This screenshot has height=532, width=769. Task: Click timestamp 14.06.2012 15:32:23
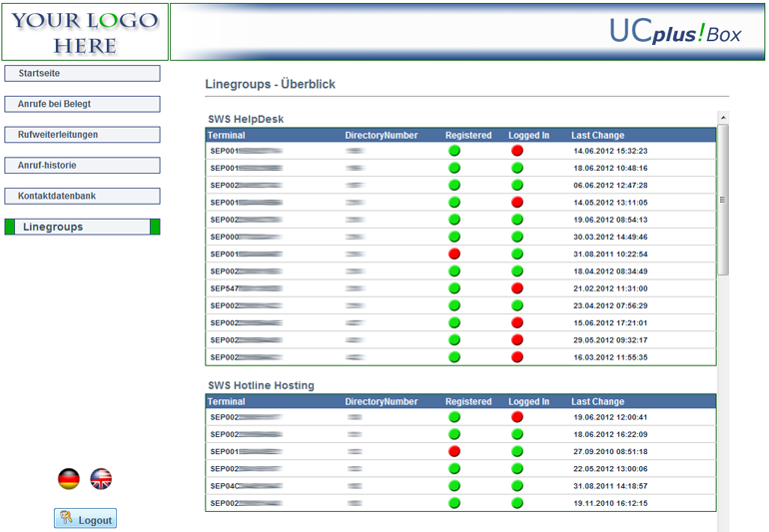(x=610, y=151)
